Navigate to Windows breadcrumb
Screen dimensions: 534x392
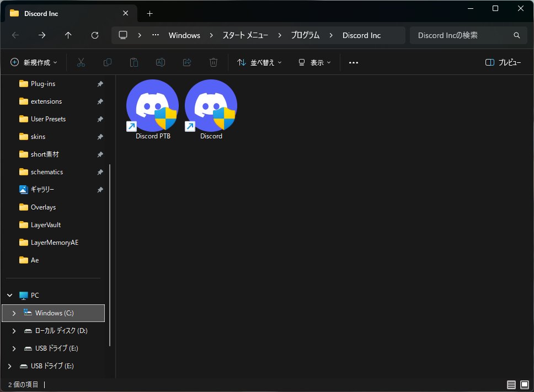pyautogui.click(x=184, y=35)
